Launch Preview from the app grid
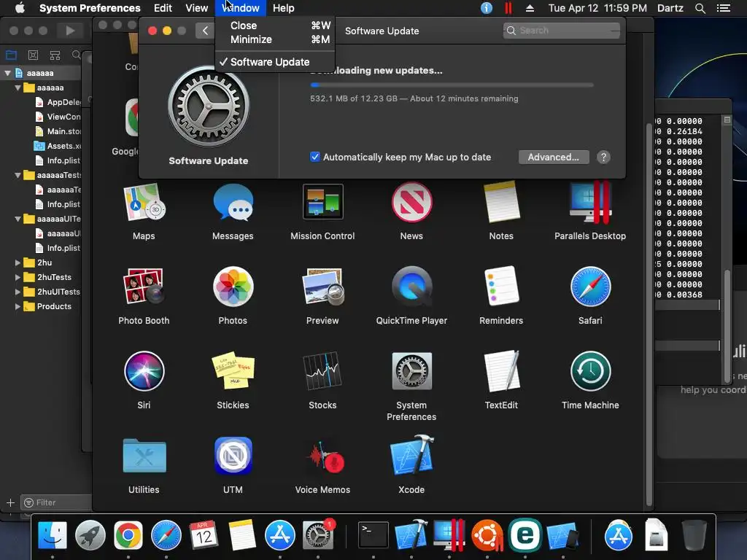This screenshot has width=747, height=560. point(322,286)
